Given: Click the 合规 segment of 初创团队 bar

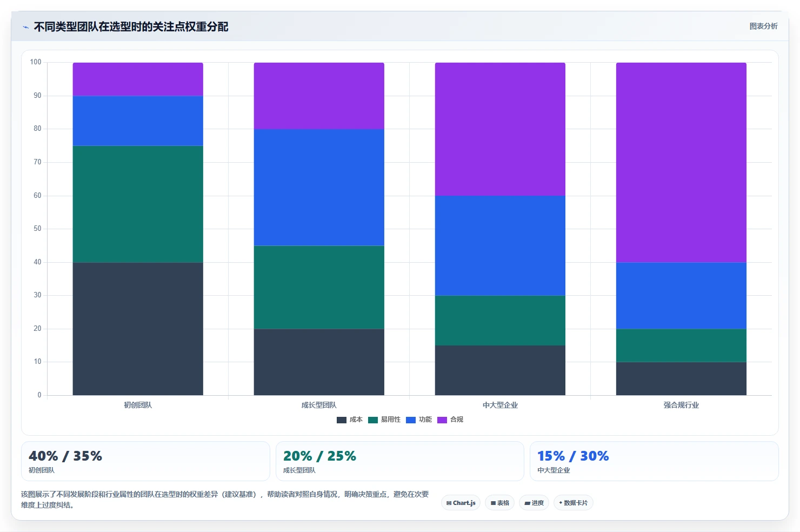Looking at the screenshot, I should point(138,79).
